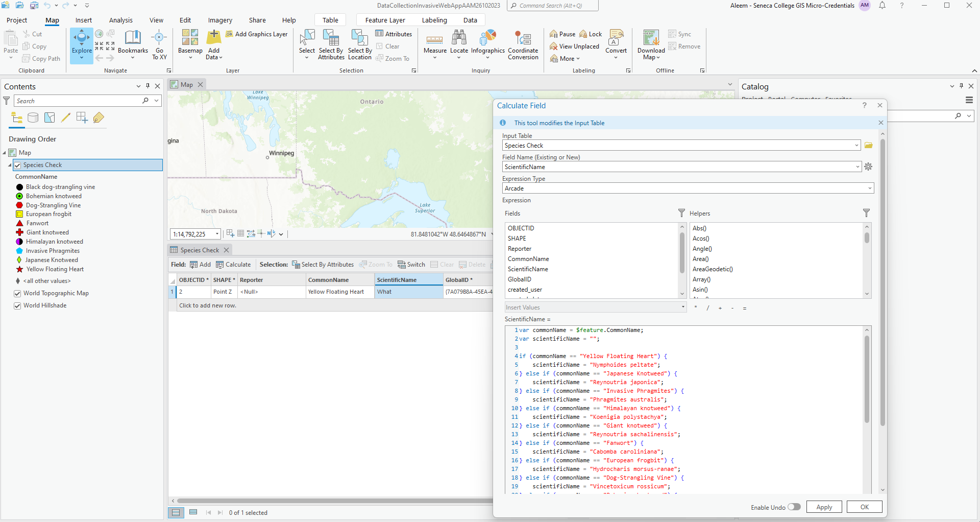Switch to the Feature Layer tab

[385, 20]
